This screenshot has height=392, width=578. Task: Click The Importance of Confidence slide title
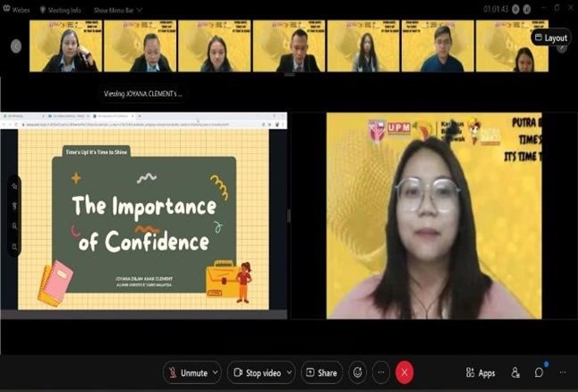tap(144, 224)
